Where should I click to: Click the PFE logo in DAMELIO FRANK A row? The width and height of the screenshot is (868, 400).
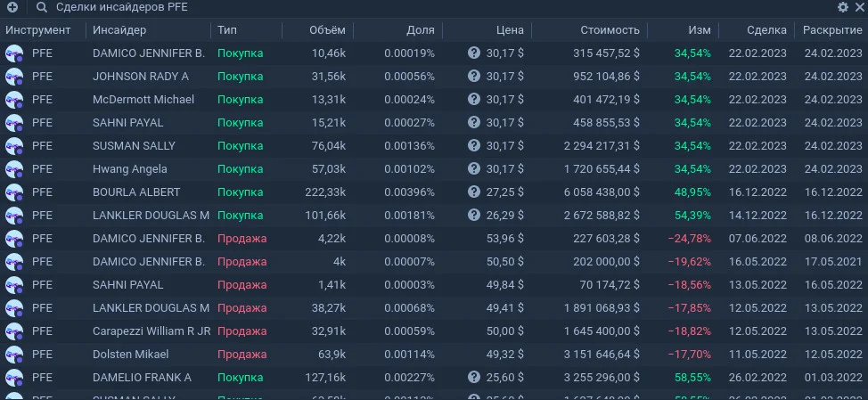point(14,378)
